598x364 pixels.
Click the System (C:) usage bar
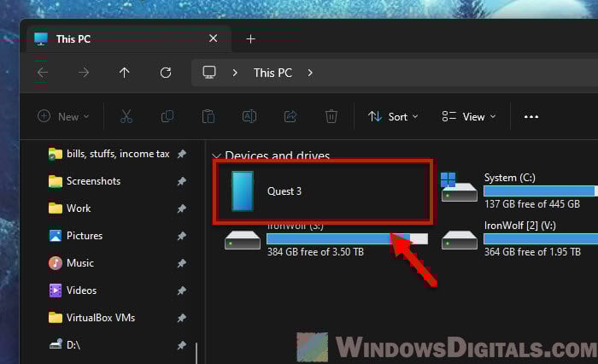541,191
